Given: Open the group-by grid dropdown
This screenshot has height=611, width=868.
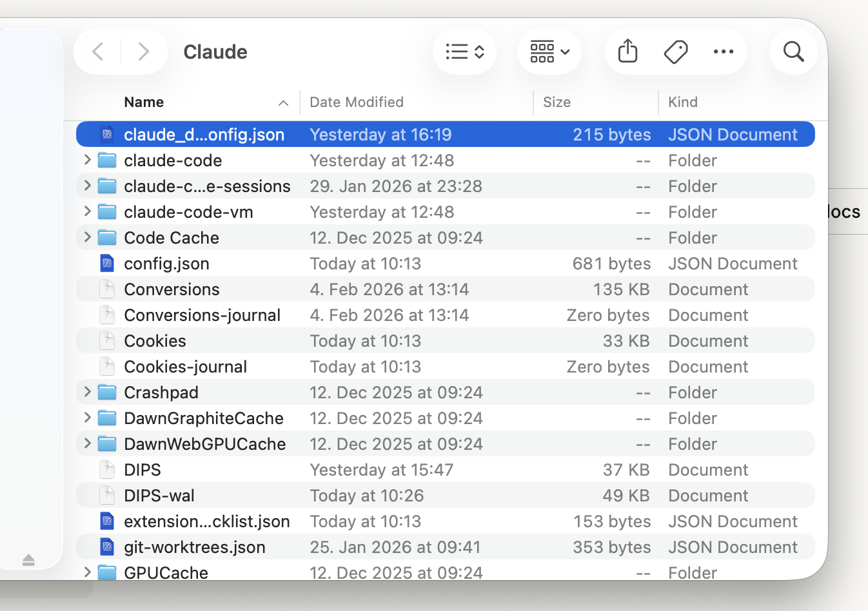Looking at the screenshot, I should pyautogui.click(x=549, y=52).
